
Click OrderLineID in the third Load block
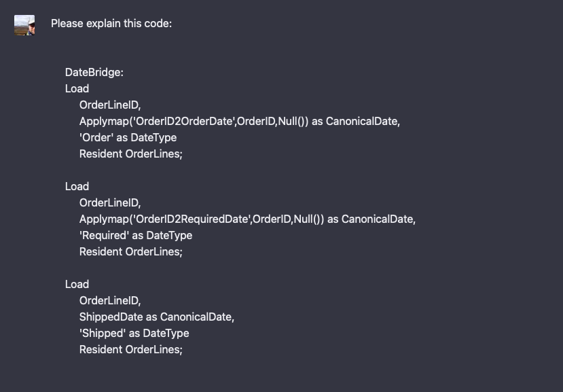[x=110, y=301]
